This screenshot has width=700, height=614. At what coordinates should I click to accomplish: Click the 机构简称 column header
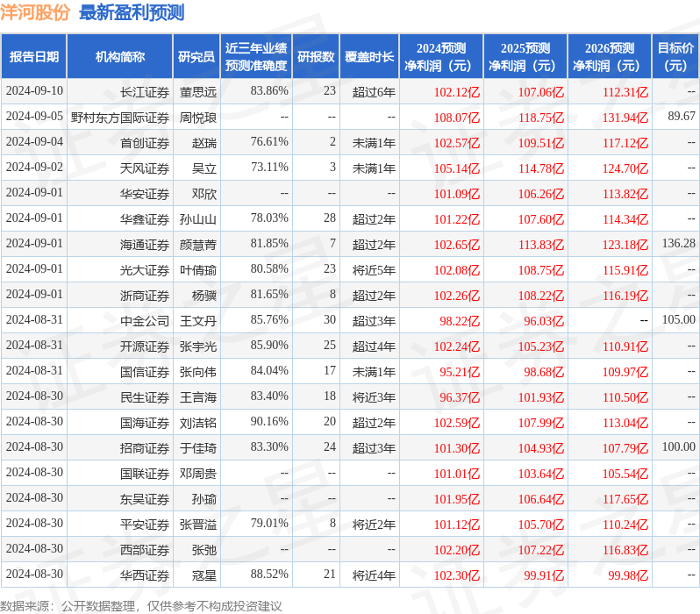click(x=120, y=57)
